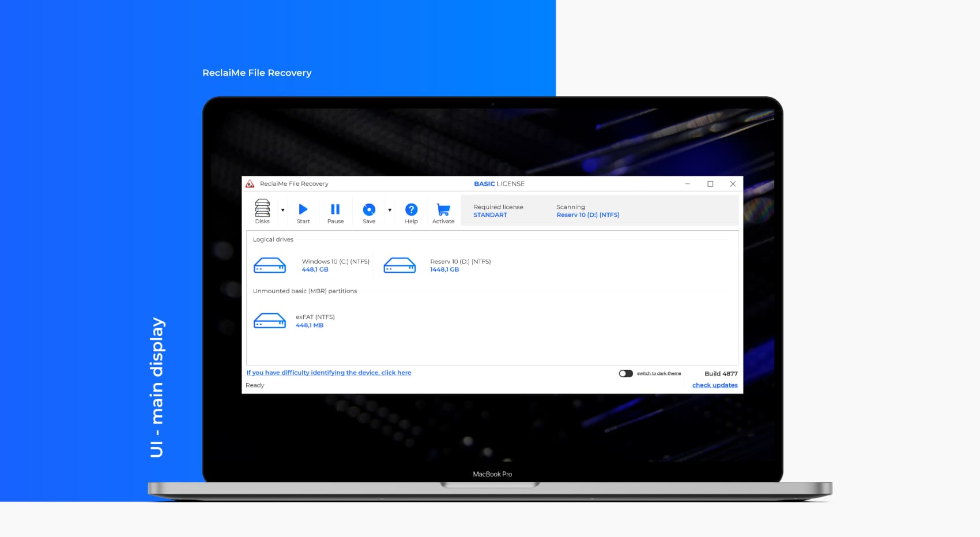
Task: Click the STANDART required license text
Action: click(x=490, y=215)
